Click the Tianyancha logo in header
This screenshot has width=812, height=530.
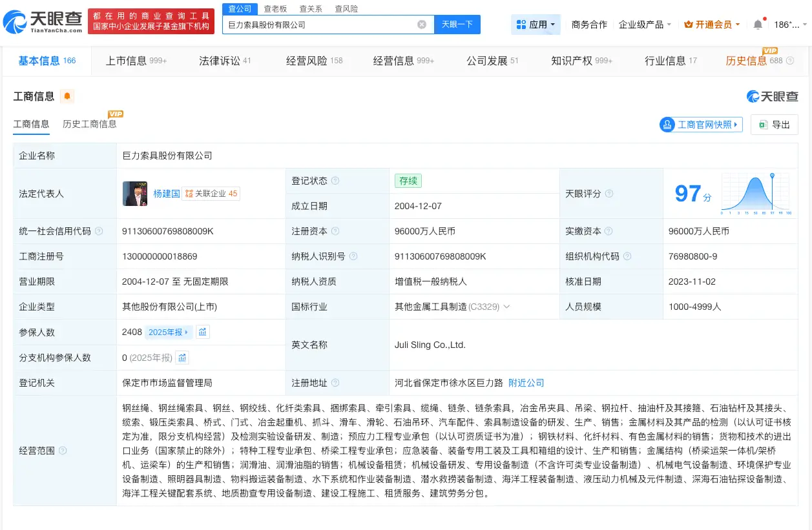tap(43, 23)
